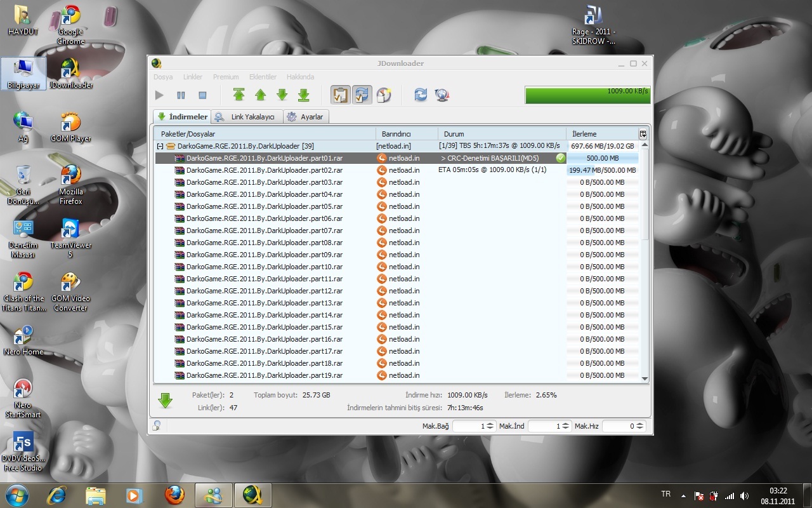Select the Nero StartSmart desktop shortcut
This screenshot has width=812, height=508.
coord(23,398)
